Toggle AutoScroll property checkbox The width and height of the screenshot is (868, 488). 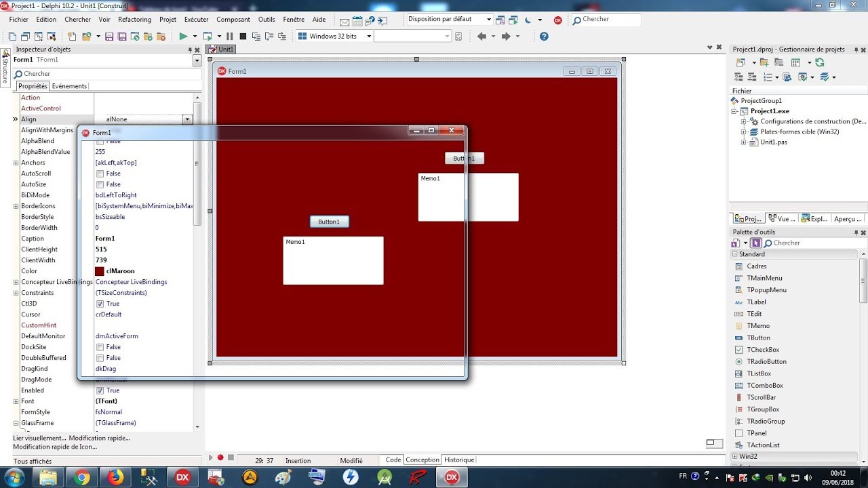click(x=100, y=174)
